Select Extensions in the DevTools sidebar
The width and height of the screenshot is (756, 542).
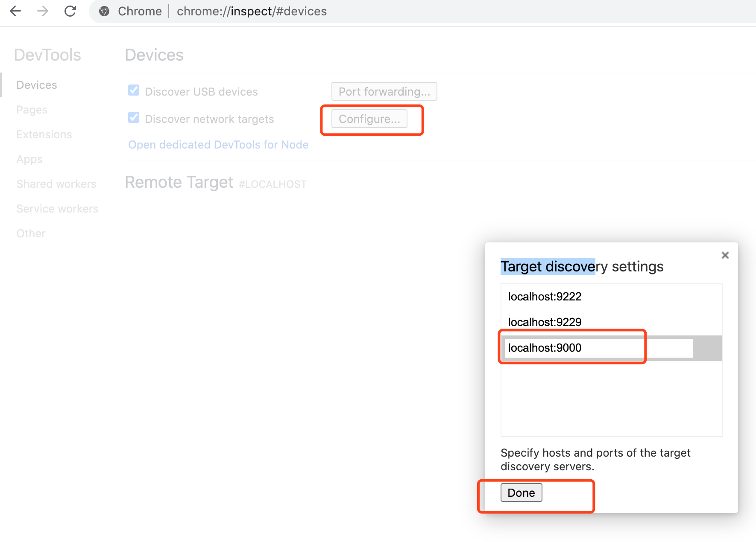click(x=44, y=134)
